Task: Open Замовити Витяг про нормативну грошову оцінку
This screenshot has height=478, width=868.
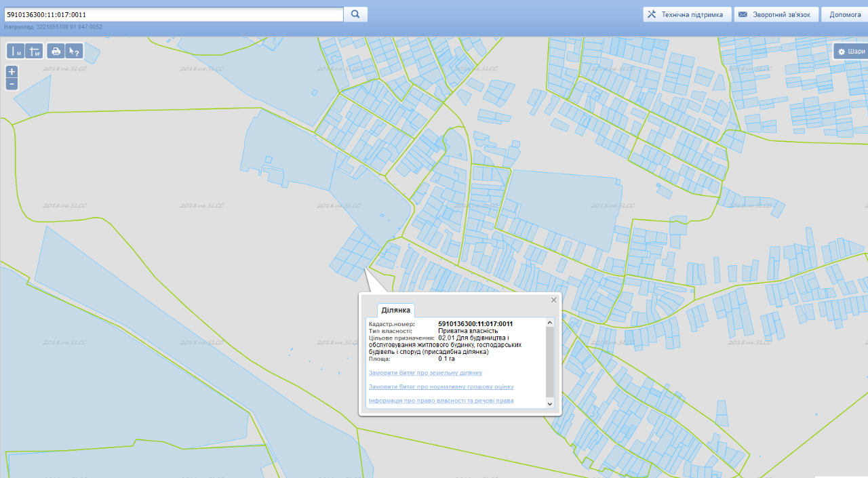Action: [441, 386]
